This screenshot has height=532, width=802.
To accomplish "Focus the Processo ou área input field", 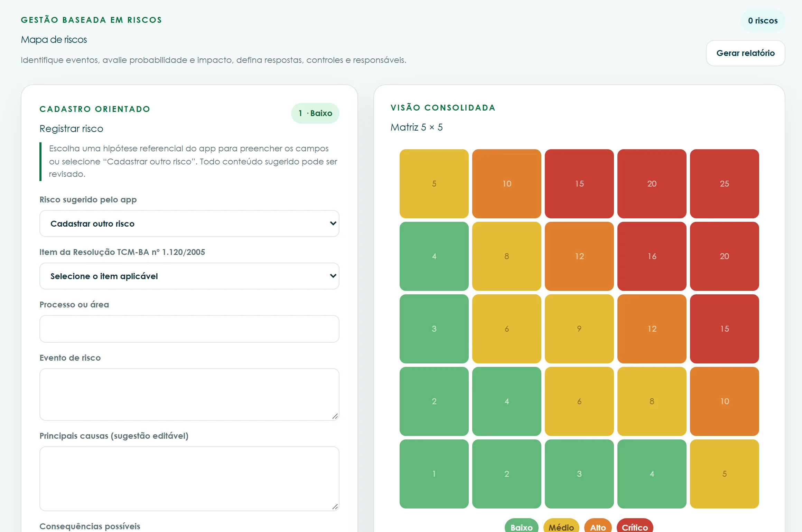I will point(189,329).
